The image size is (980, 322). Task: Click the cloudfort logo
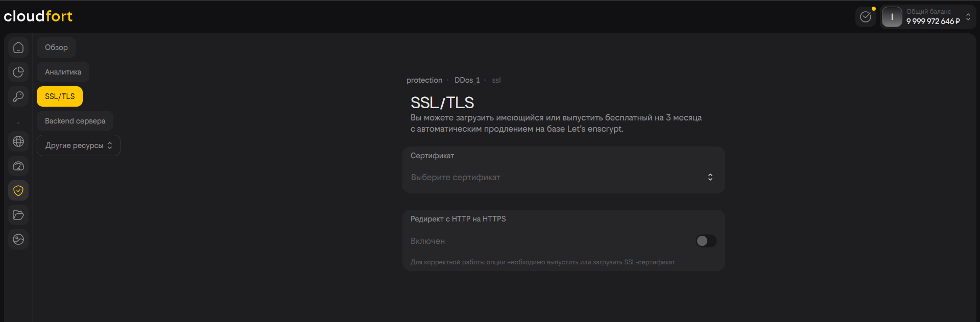click(x=38, y=16)
